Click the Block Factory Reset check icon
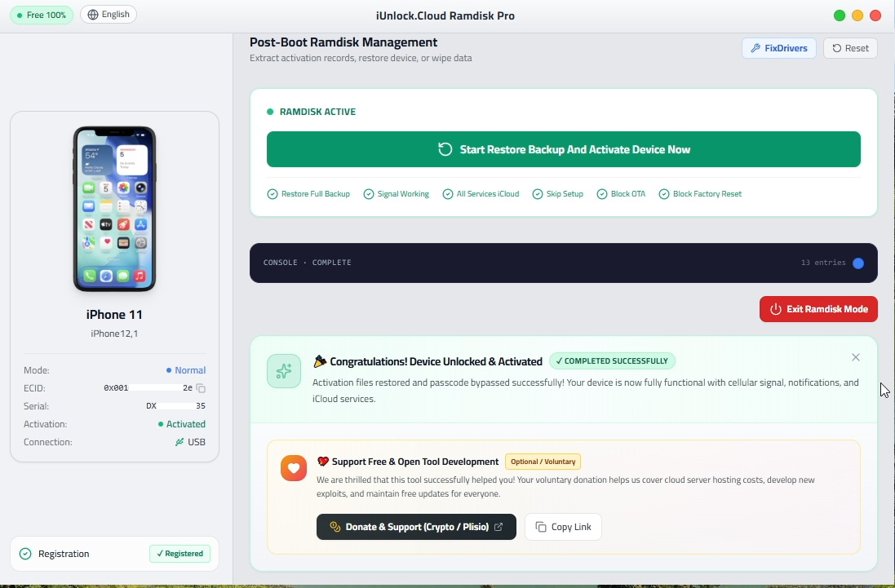The image size is (895, 588). click(x=664, y=194)
